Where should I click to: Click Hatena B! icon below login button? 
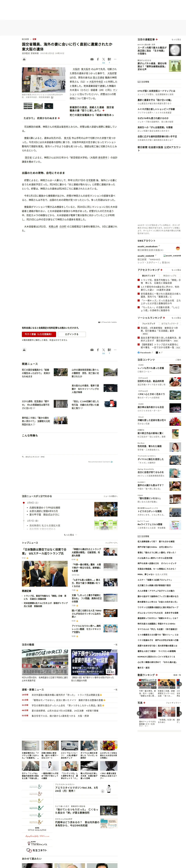tap(109, 350)
